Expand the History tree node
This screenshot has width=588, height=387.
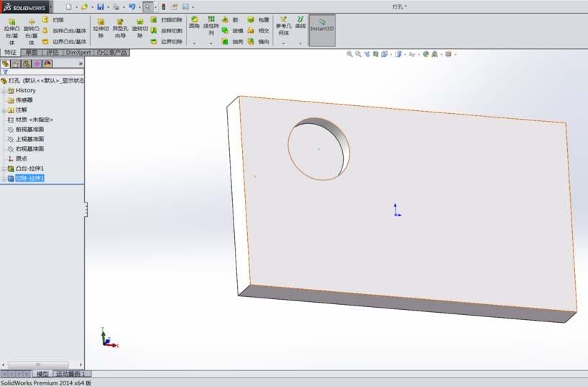point(4,91)
